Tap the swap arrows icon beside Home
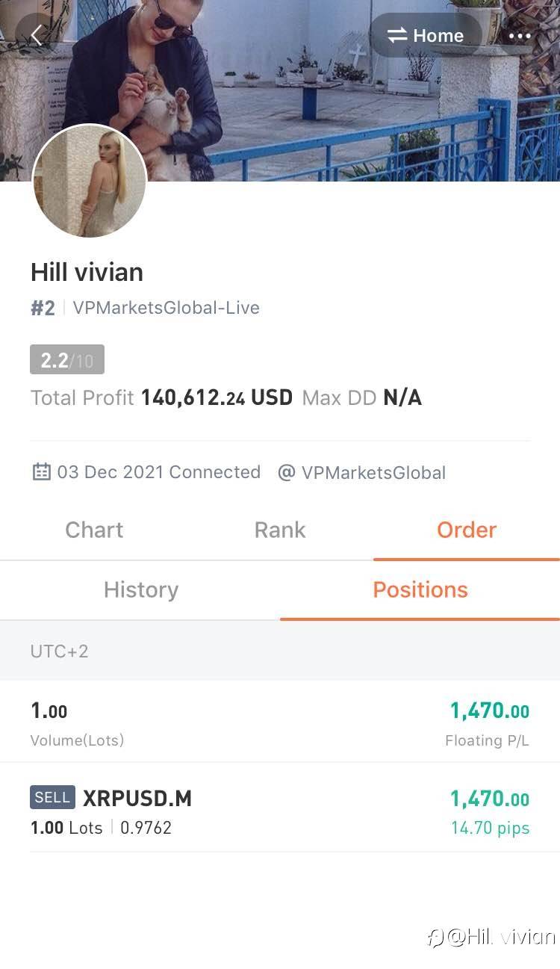 [x=396, y=35]
